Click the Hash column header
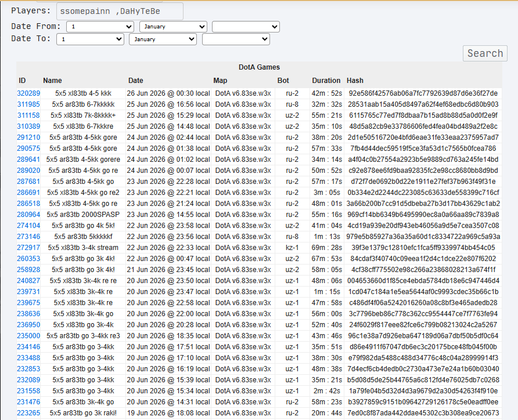The image size is (518, 420). click(x=355, y=81)
